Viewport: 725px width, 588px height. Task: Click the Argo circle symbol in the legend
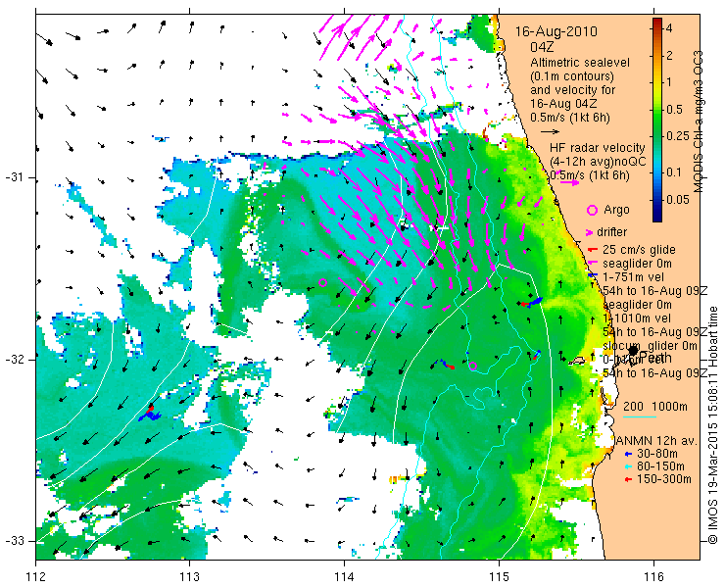point(592,210)
